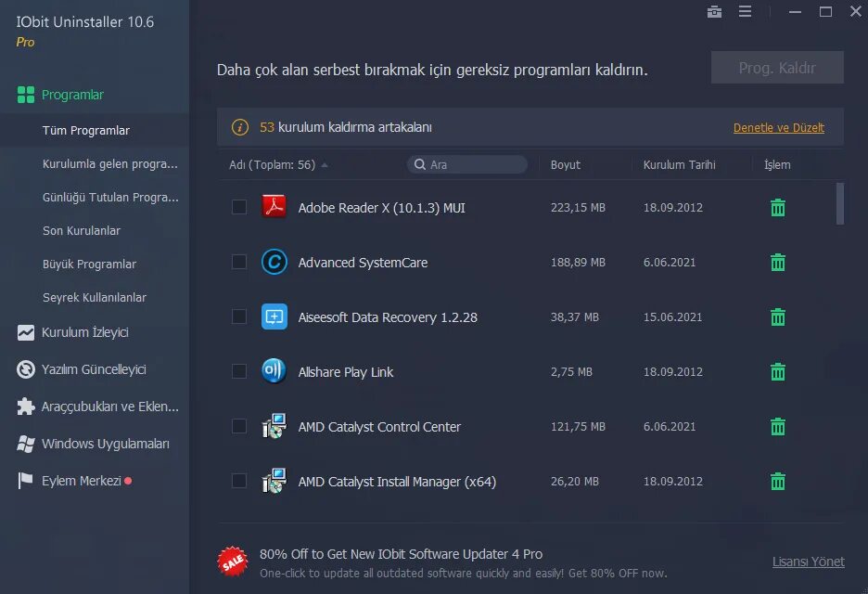The image size is (868, 594).
Task: Focus the Ara search field
Action: tap(467, 164)
